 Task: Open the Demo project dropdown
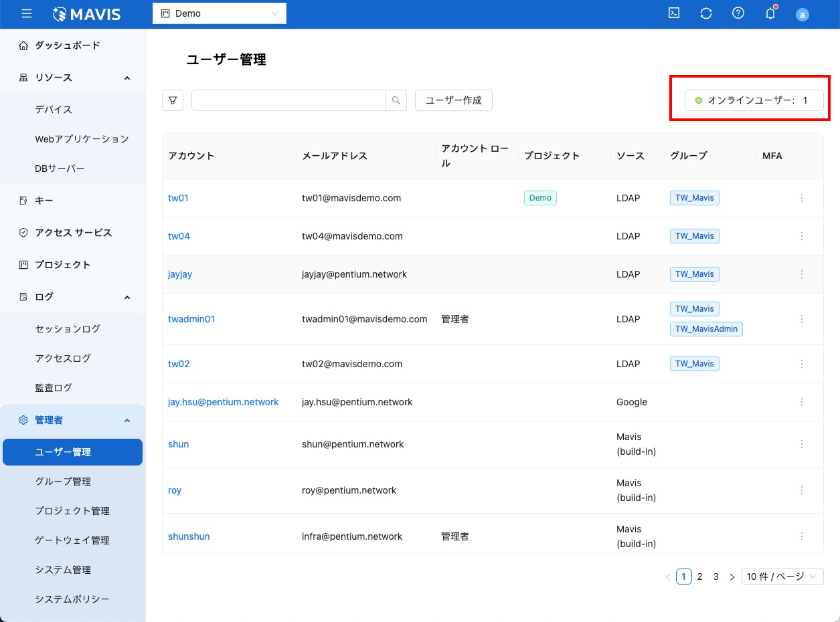click(220, 13)
